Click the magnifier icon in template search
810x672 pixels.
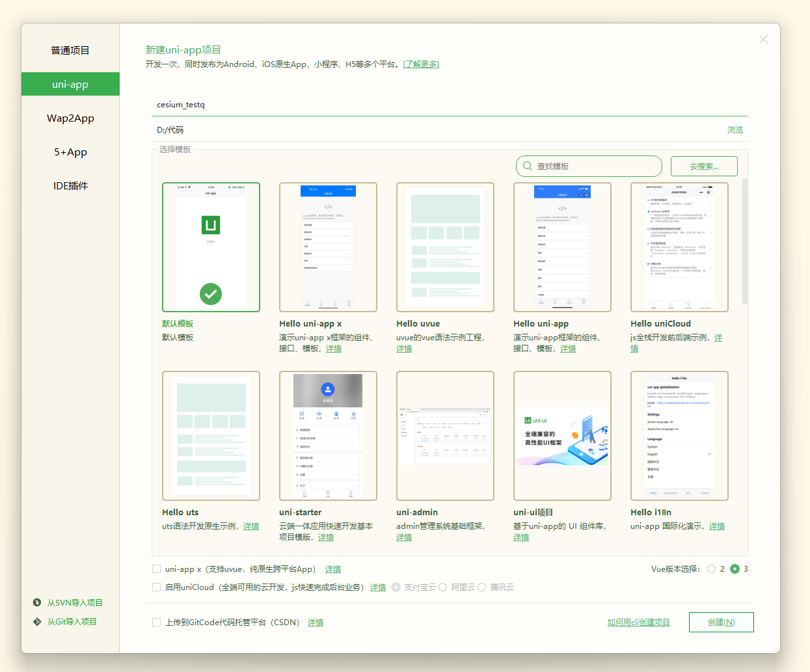coord(527,166)
